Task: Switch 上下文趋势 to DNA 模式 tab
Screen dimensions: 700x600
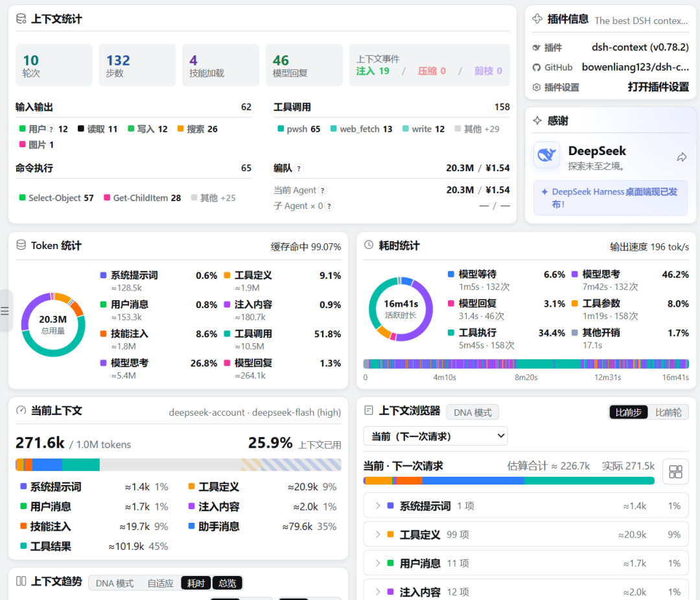Action: (115, 584)
